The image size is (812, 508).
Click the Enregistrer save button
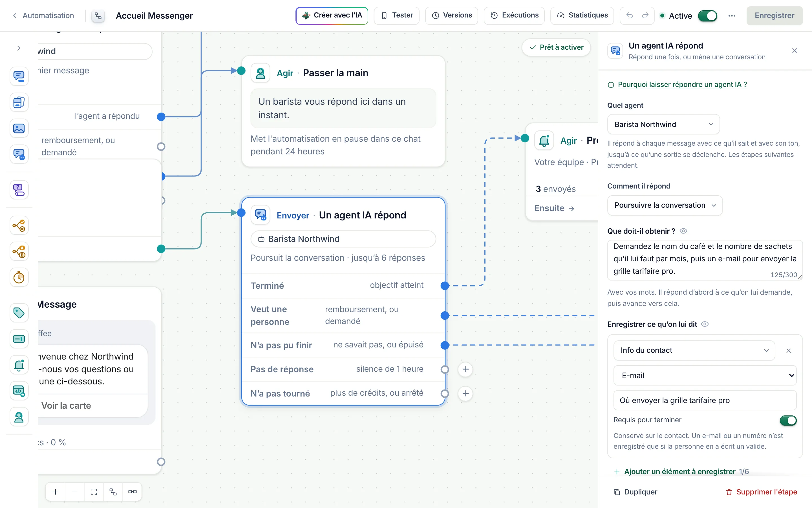(x=775, y=16)
